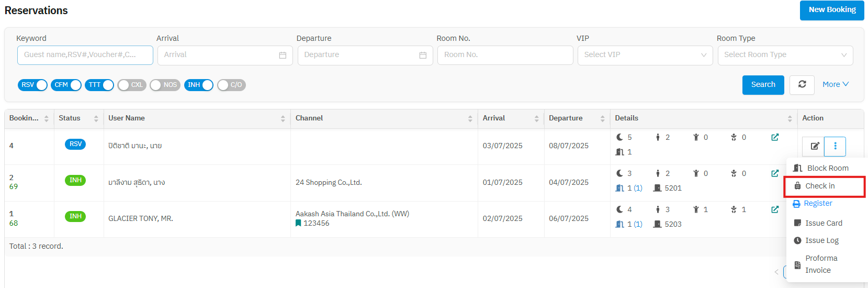Click the Arrival calendar icon
868x288 pixels.
(283, 55)
